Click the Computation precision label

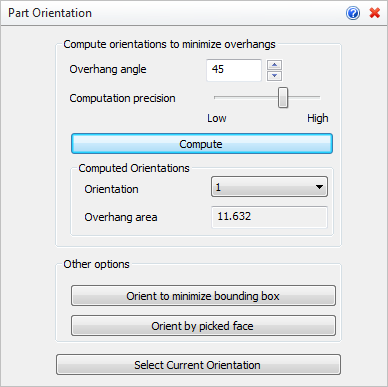tap(122, 98)
